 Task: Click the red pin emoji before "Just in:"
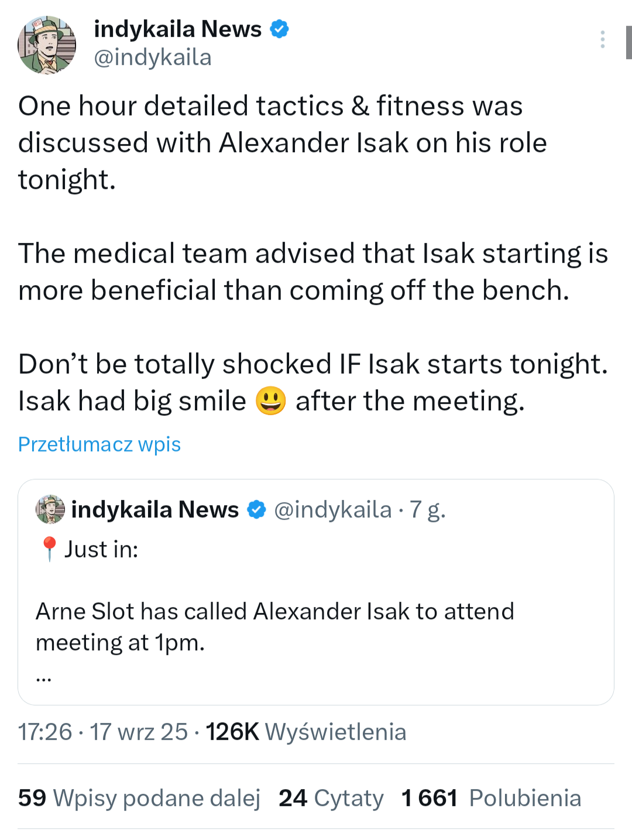tap(49, 549)
